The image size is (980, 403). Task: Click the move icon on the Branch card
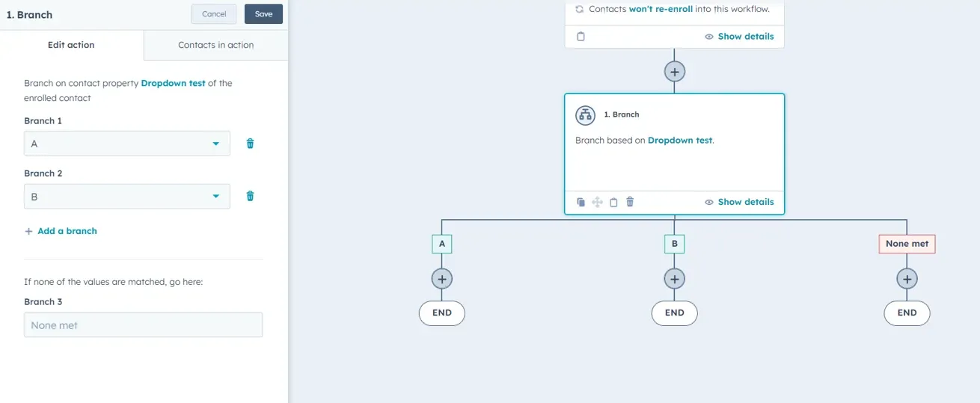pos(597,202)
